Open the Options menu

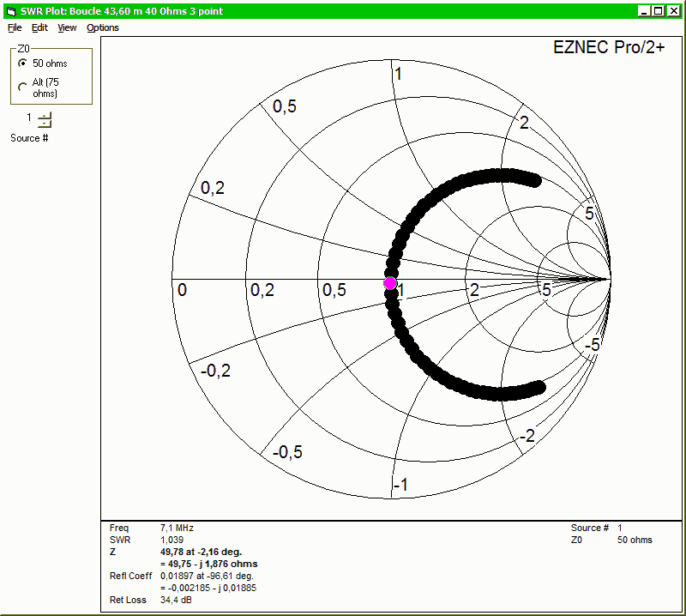pos(103,27)
